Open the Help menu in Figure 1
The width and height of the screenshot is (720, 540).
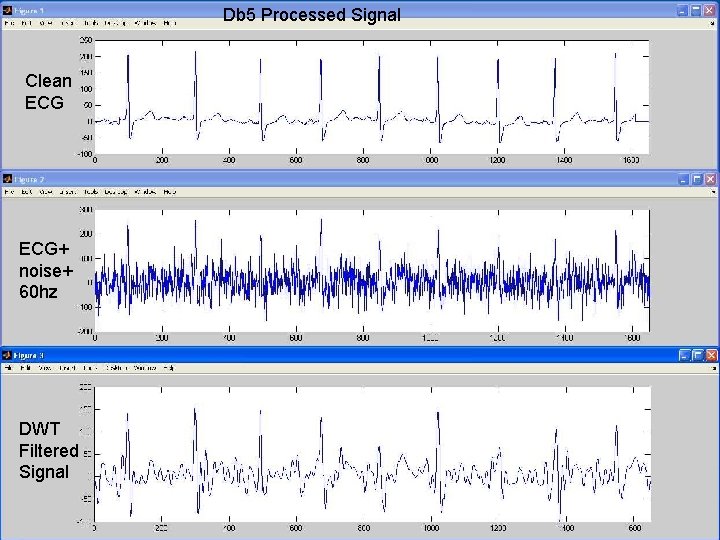(169, 23)
